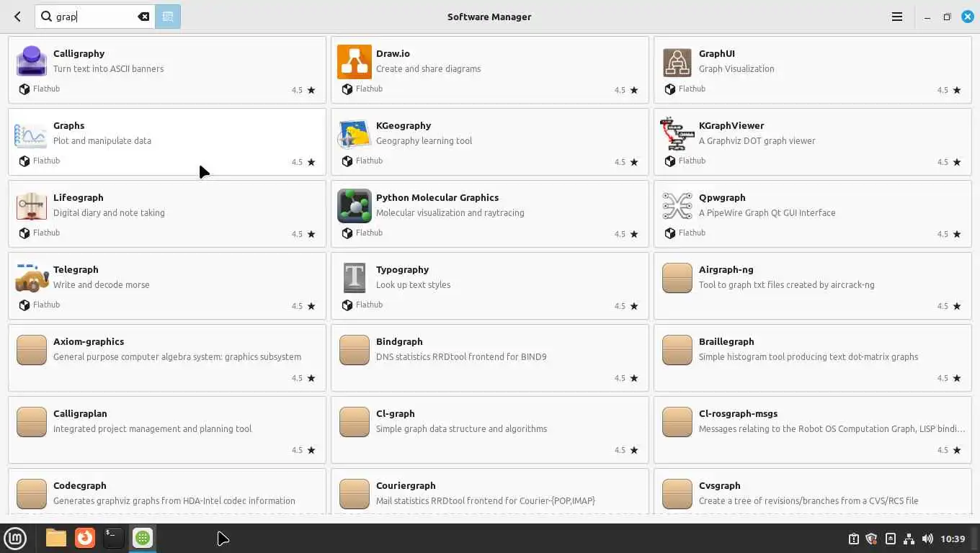Open the Telegraph morse icon
This screenshot has width=980, height=553.
coord(31,278)
